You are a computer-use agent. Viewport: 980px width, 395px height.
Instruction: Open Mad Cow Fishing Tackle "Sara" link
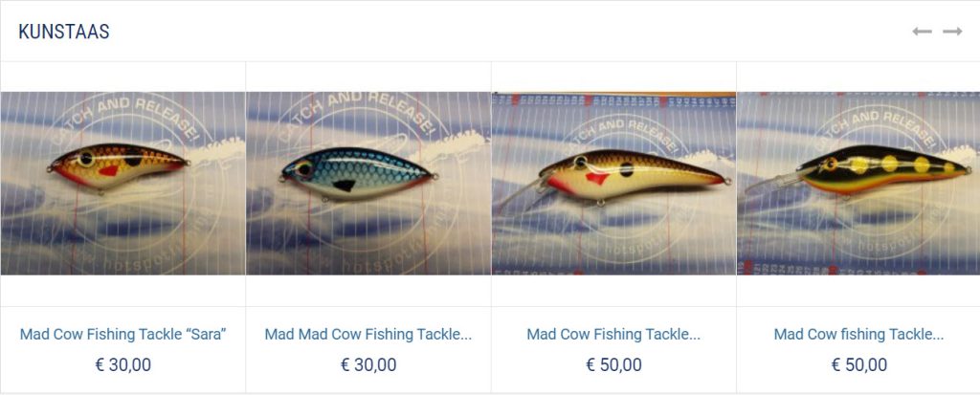pyautogui.click(x=122, y=335)
